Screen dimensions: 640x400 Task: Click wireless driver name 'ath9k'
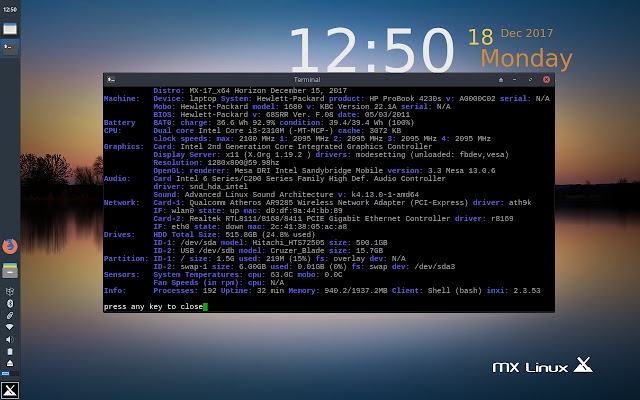[x=520, y=202]
